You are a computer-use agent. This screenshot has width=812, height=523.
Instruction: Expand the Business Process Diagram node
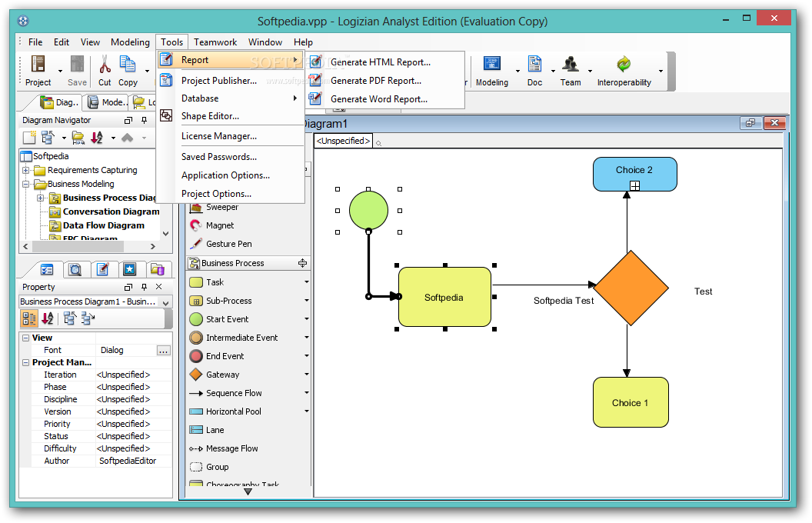[41, 198]
